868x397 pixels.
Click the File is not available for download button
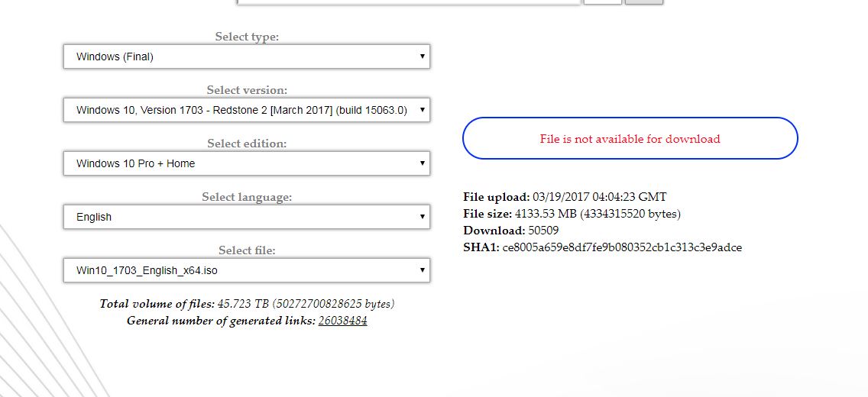click(x=630, y=138)
